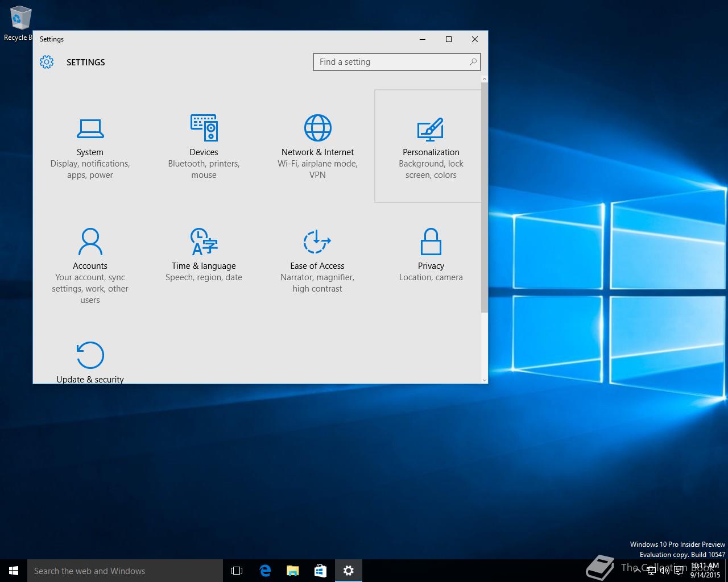The image size is (728, 582).
Task: Click the Settings window scrollbar thumb
Action: click(484, 197)
